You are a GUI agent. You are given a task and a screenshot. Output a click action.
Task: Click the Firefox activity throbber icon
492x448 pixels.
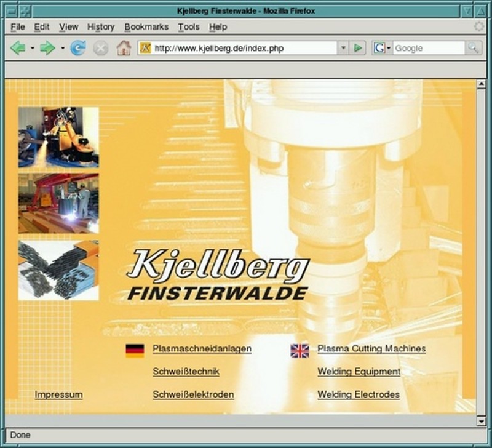[479, 26]
